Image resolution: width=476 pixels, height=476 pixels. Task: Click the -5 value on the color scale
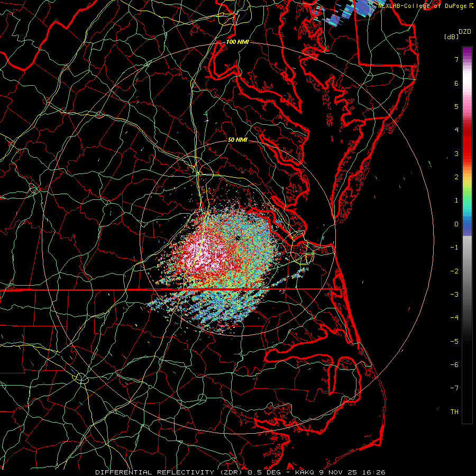point(454,342)
